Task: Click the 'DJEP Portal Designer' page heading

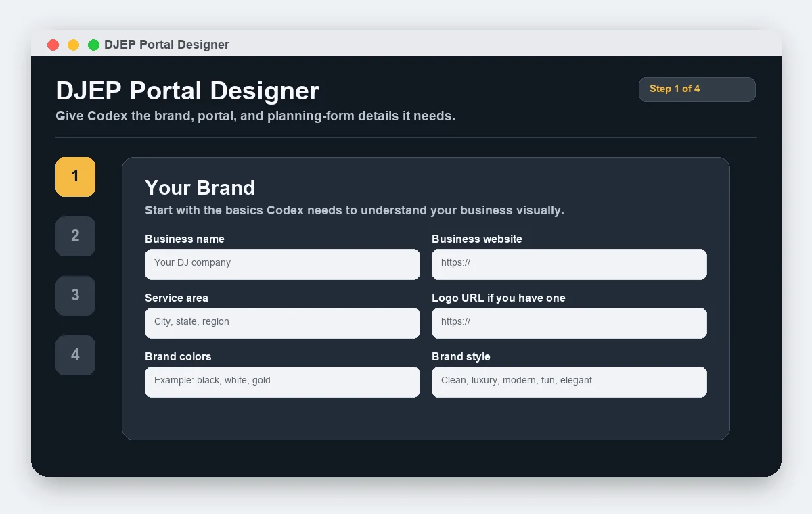Action: tap(187, 91)
